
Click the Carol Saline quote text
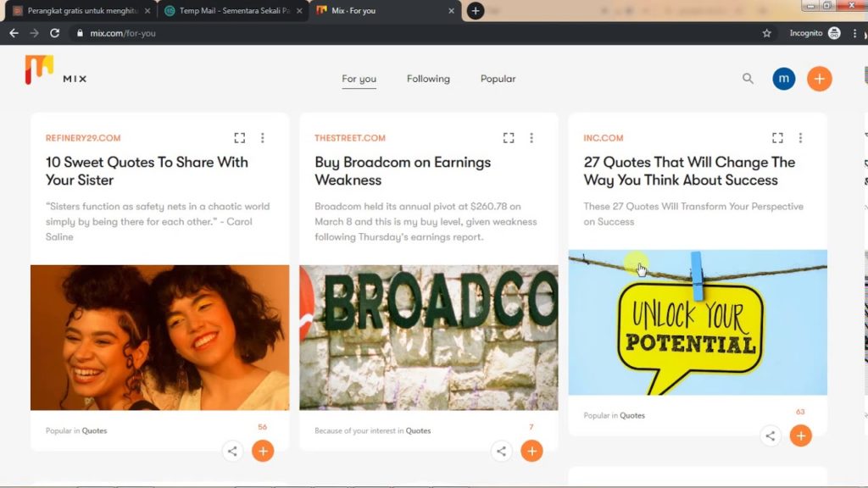pos(158,221)
